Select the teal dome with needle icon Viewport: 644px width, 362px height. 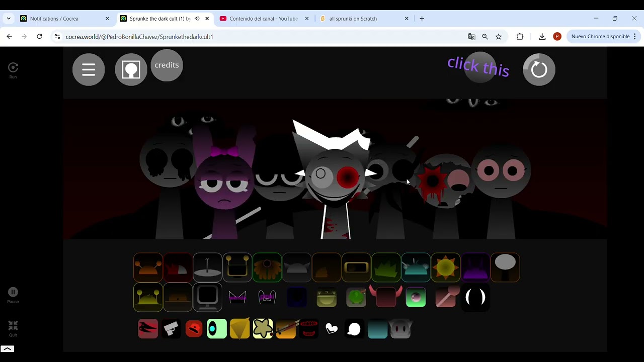pyautogui.click(x=416, y=267)
